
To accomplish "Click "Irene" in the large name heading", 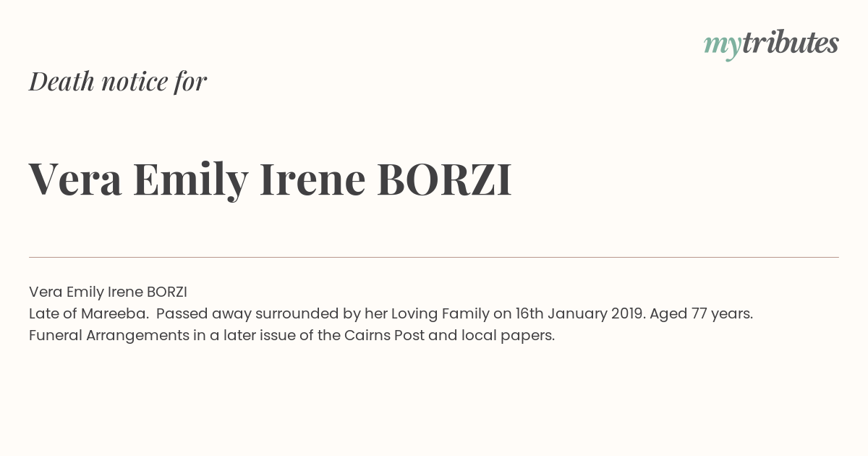I will [312, 179].
